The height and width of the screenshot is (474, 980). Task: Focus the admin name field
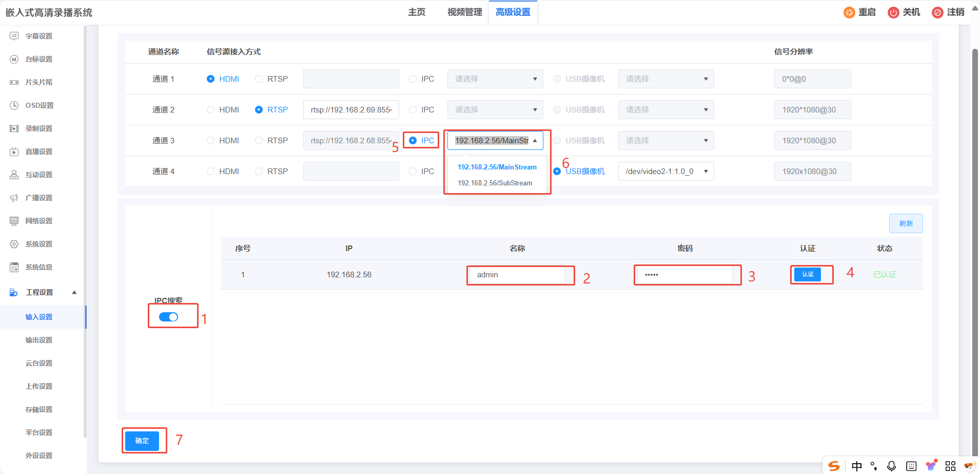point(517,275)
